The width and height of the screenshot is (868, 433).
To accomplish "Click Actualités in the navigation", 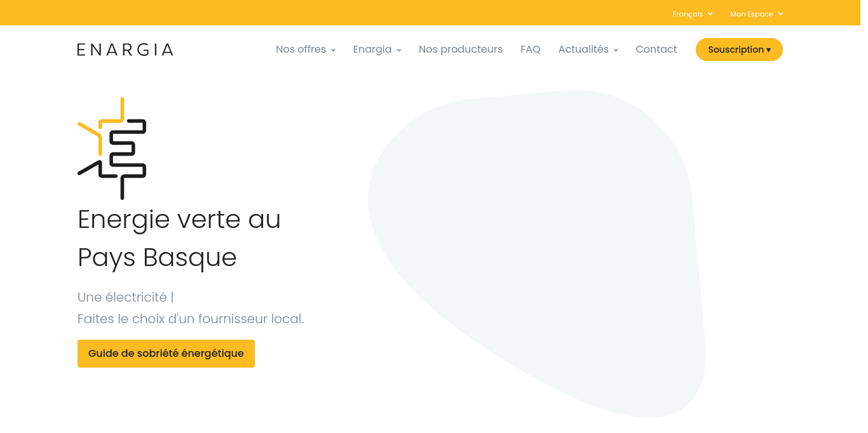I will tap(583, 49).
